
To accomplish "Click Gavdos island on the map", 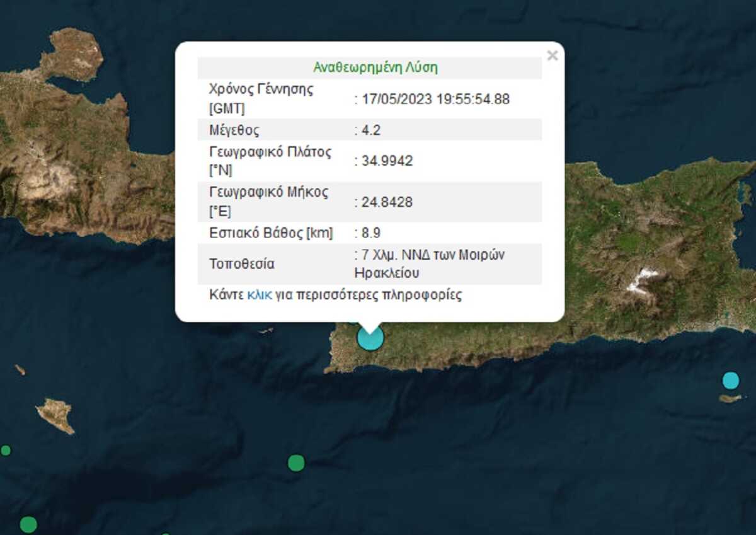I will tap(56, 417).
